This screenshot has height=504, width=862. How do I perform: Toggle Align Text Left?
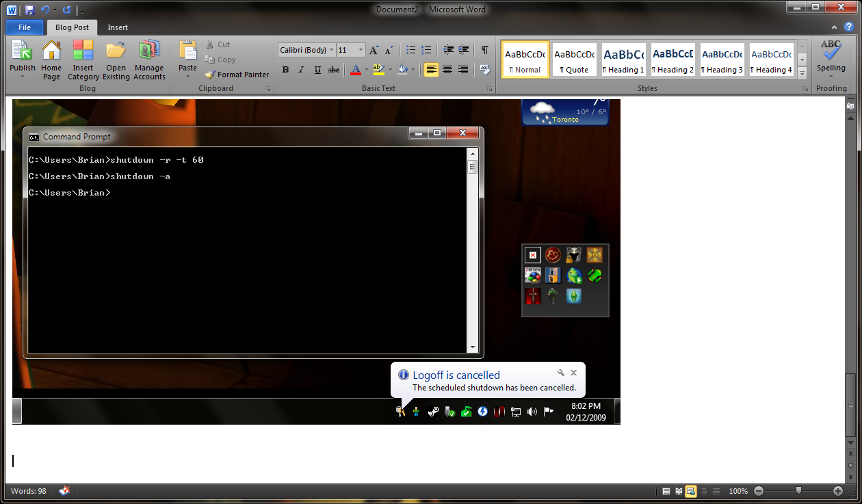point(431,69)
